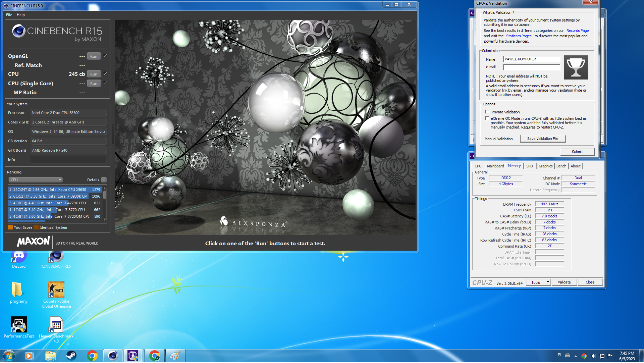Switch to About tab in CPU-Z
Screen dimensions: 644x363
tap(576, 166)
